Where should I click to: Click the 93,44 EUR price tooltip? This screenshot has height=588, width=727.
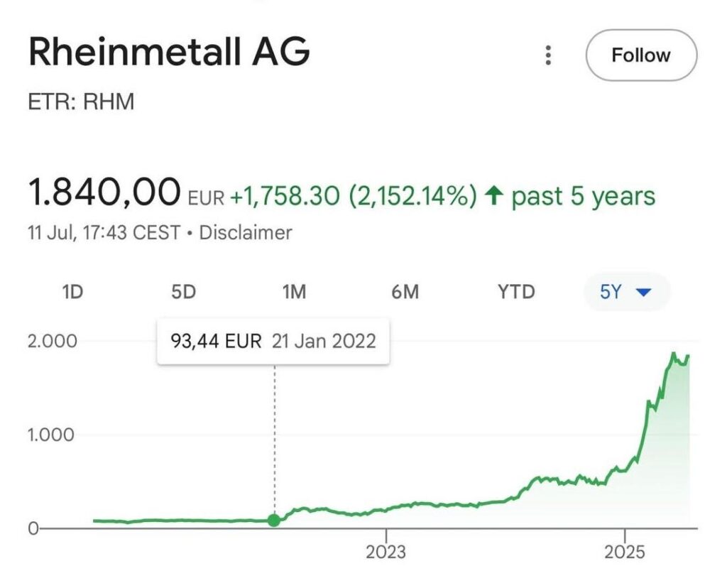pyautogui.click(x=273, y=341)
